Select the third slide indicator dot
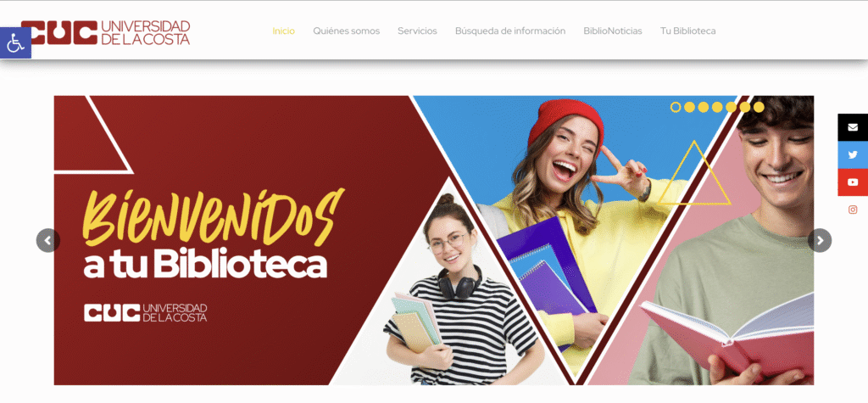Screen dimensions: 868x403 (x=703, y=107)
